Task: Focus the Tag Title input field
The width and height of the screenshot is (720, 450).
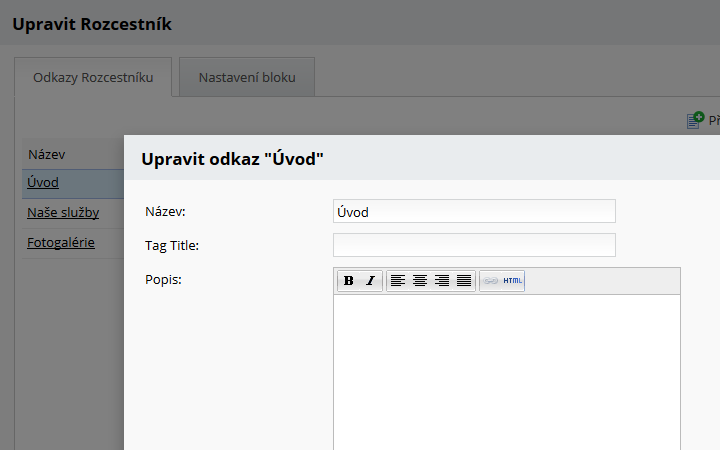Action: point(474,245)
